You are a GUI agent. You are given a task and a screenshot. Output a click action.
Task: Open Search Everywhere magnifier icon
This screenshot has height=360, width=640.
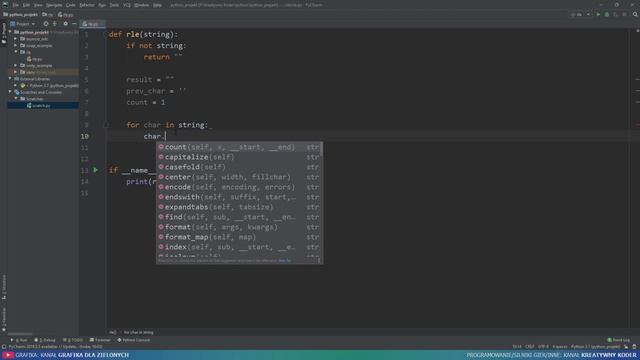635,15
